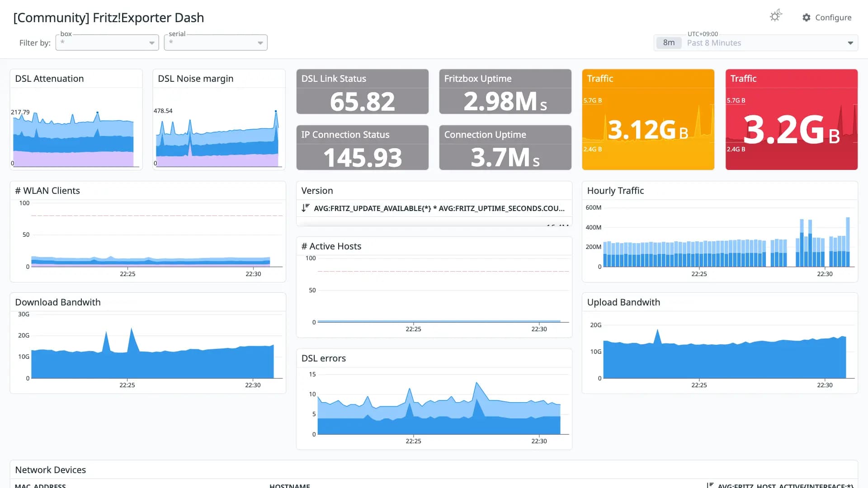Click the 478.54 peak label on Noise margin
The image size is (868, 488).
[x=163, y=111]
